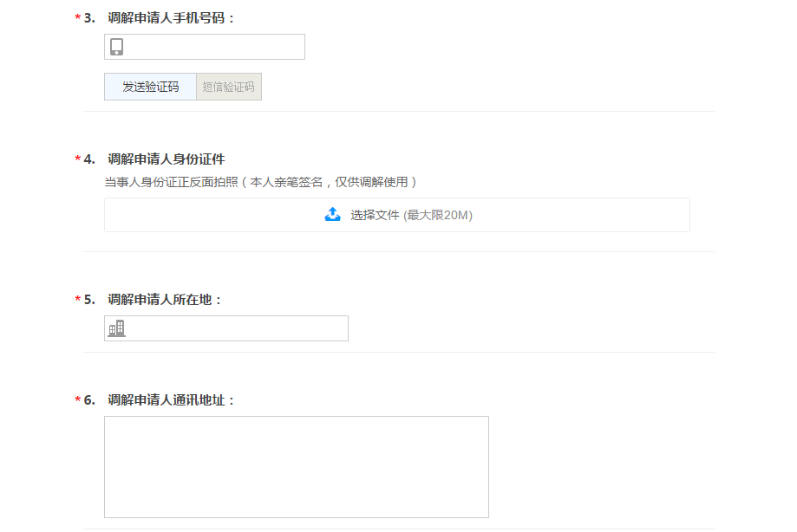This screenshot has width=797, height=532.
Task: Click the red asterisk beside question 4
Action: point(78,159)
